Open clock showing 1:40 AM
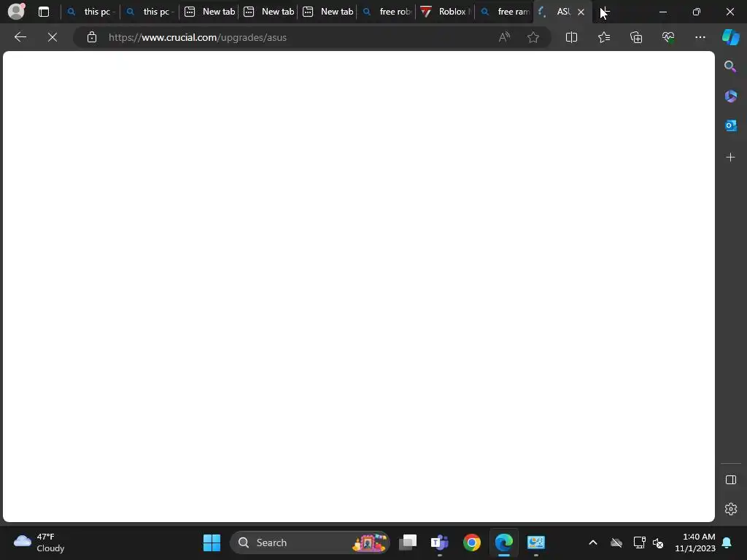Viewport: 747px width, 560px height. [x=694, y=542]
